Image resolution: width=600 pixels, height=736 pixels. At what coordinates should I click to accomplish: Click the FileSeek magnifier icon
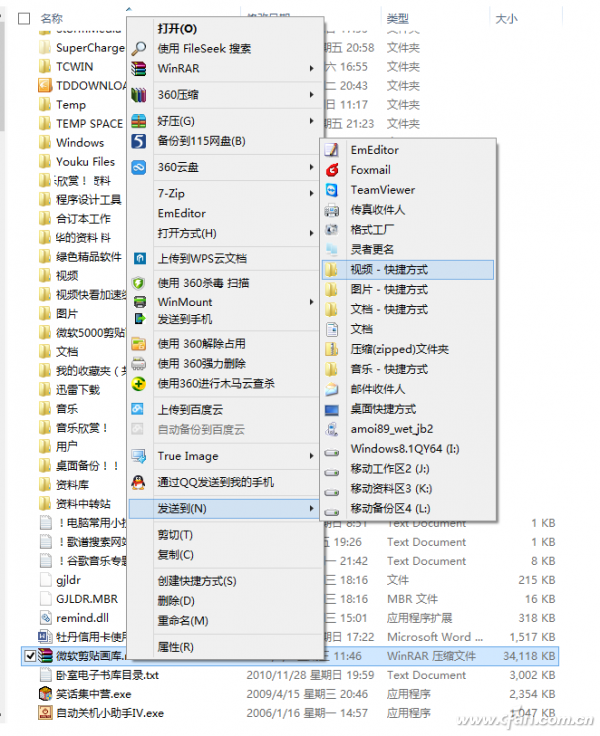click(138, 48)
